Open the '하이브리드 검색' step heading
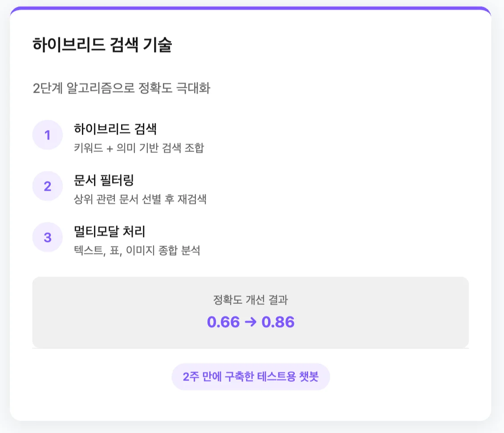The image size is (504, 433). (115, 129)
